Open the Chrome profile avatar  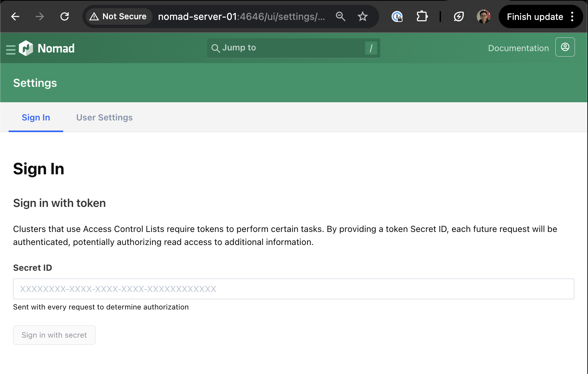point(483,16)
